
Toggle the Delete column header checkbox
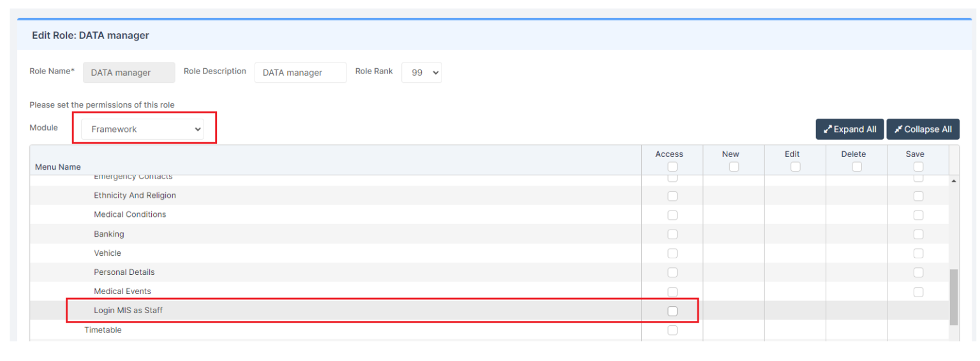point(856,166)
